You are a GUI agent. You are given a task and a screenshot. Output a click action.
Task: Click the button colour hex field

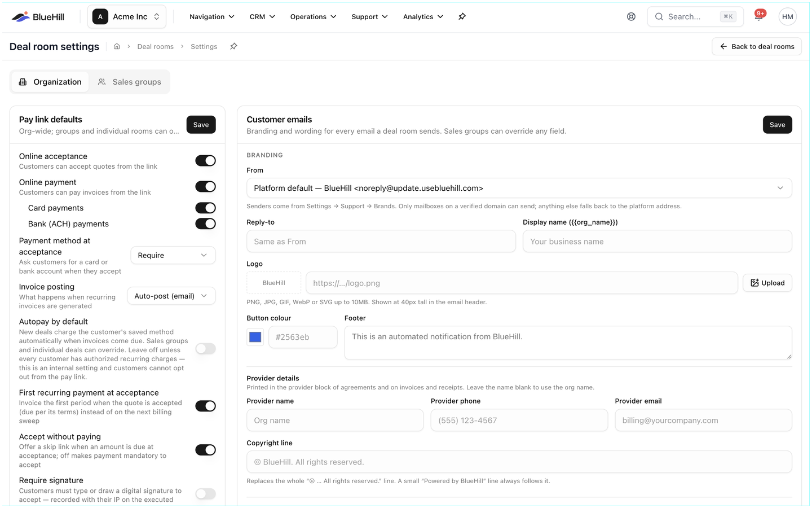[x=303, y=337]
